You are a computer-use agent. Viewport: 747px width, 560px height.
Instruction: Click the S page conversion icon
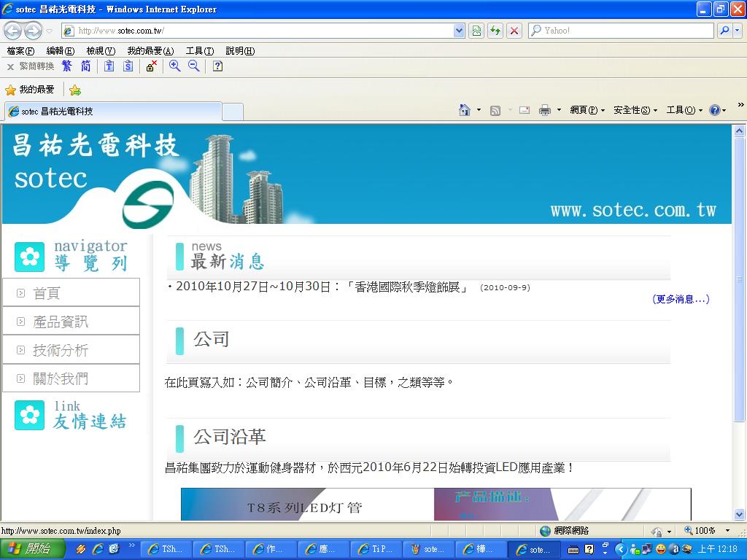[x=128, y=66]
